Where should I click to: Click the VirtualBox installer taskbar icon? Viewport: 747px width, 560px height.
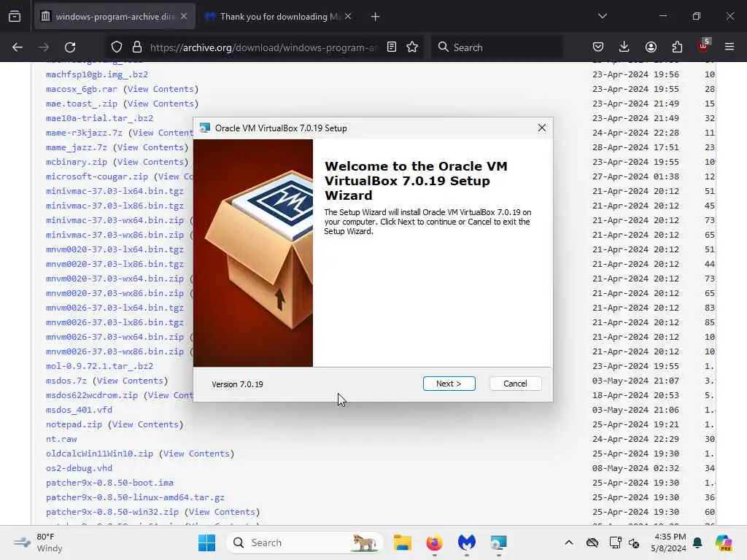click(x=499, y=542)
